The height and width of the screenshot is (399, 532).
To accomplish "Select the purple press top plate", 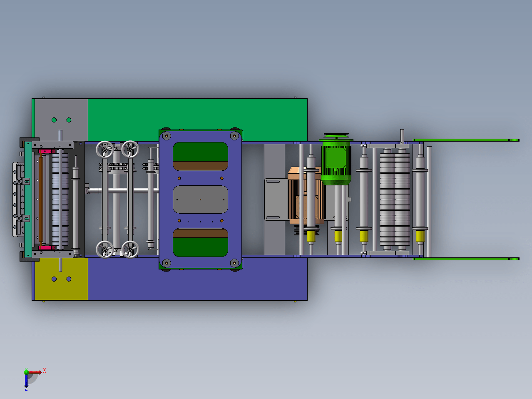I will (200, 199).
